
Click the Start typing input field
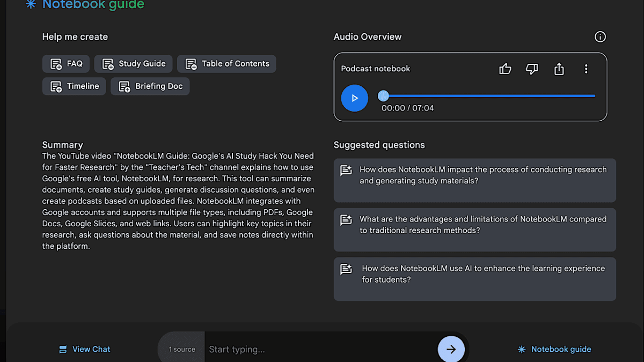[319, 349]
